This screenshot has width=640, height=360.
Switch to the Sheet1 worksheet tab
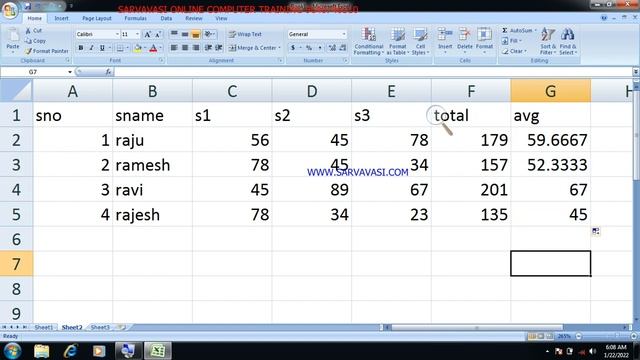44,327
